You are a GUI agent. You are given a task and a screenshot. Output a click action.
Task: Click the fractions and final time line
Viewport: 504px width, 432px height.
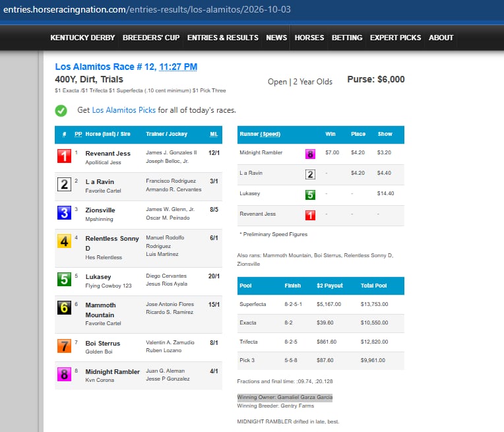(285, 381)
